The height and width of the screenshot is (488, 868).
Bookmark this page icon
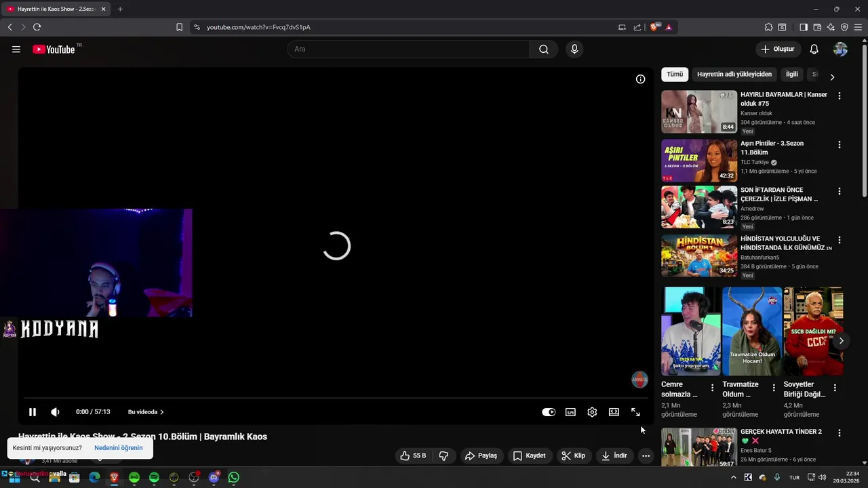[179, 27]
